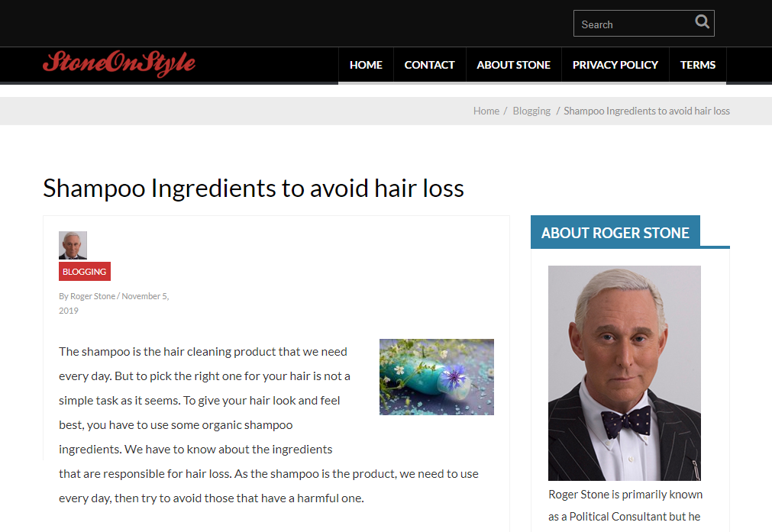
Task: Click the small author avatar thumbnail
Action: 73,245
